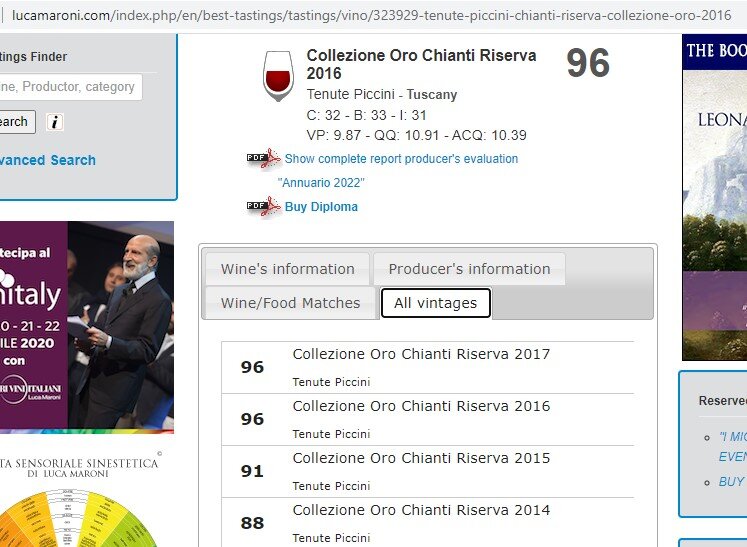Click the Search button in Tastings Finder
This screenshot has width=747, height=547.
click(x=16, y=122)
